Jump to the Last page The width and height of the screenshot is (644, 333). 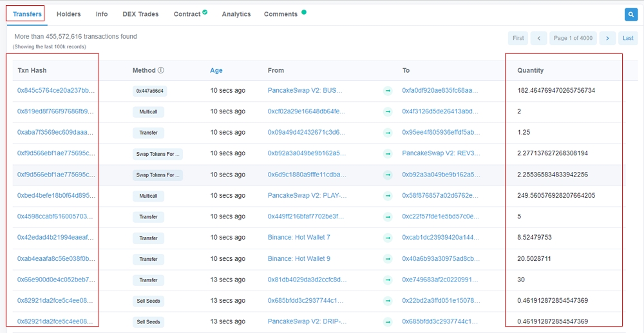[628, 39]
